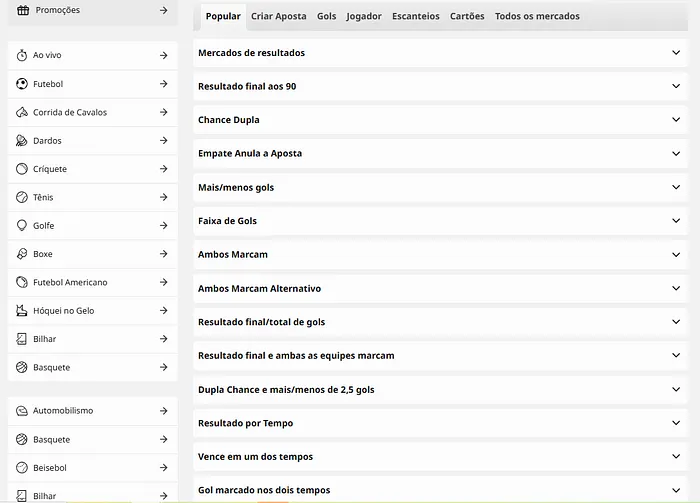Click the football icon for Futebol Americano
Viewport: 700px width, 503px height.
22,282
